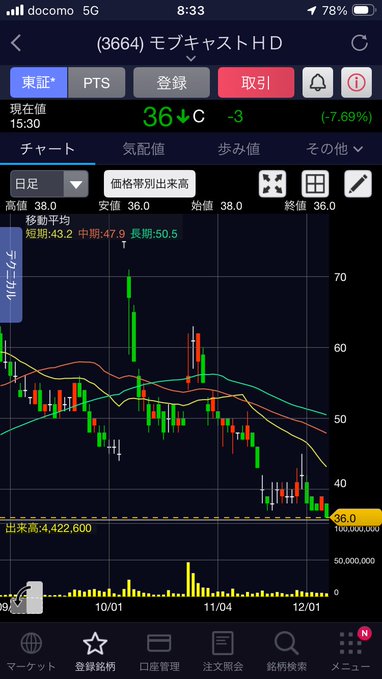Open order inquiry document icon

coord(223,643)
